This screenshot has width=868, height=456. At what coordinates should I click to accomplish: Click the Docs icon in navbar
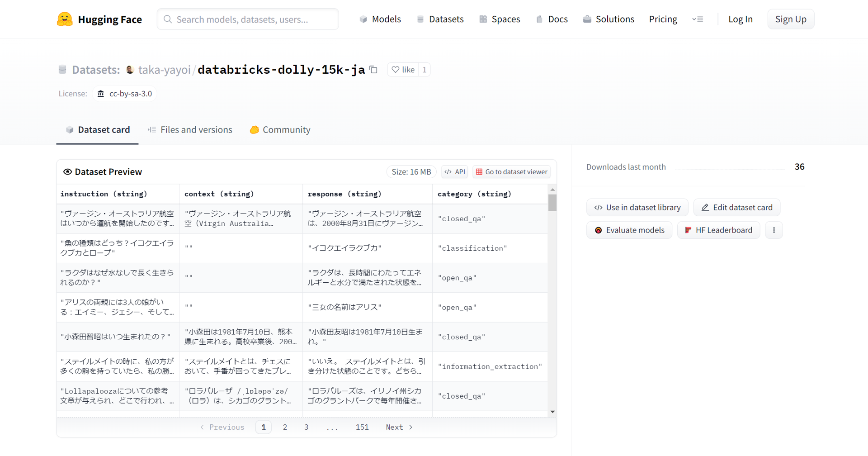click(x=539, y=19)
